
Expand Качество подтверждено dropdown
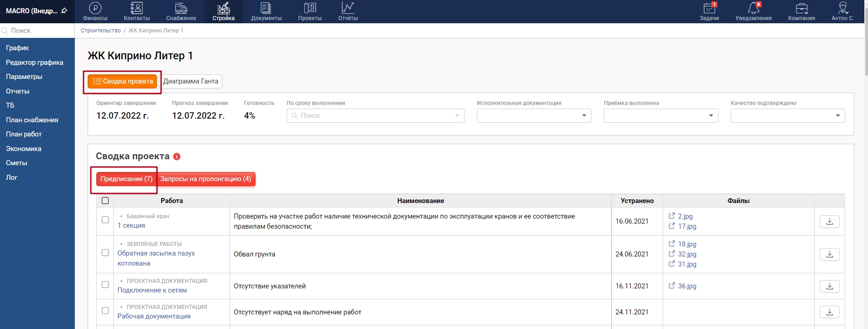click(787, 115)
